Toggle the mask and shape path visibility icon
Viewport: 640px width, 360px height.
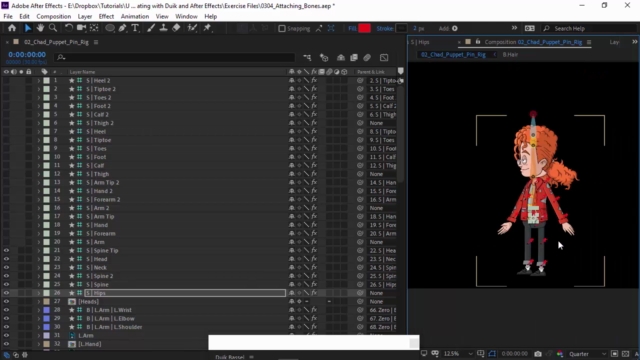(x=492, y=354)
